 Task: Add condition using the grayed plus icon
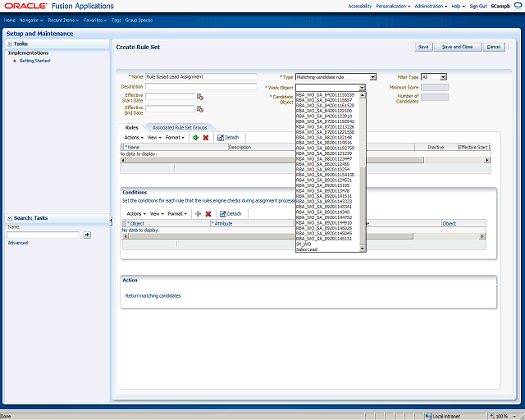click(x=199, y=213)
